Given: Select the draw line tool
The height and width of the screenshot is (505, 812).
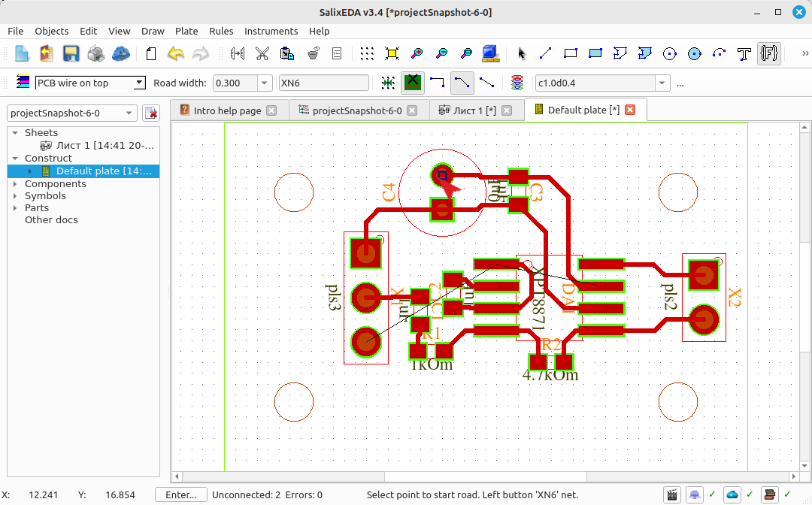Looking at the screenshot, I should pyautogui.click(x=545, y=53).
